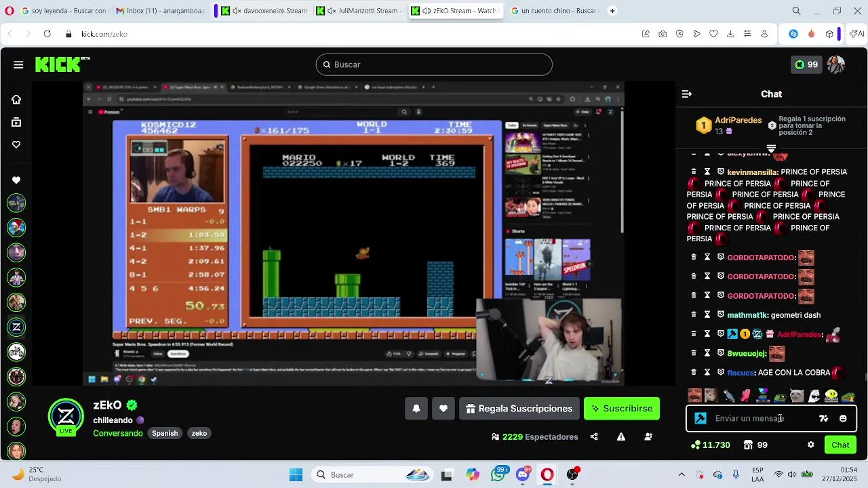Click AdriParedes top gifter name in chat header
The height and width of the screenshot is (488, 868).
(x=738, y=121)
